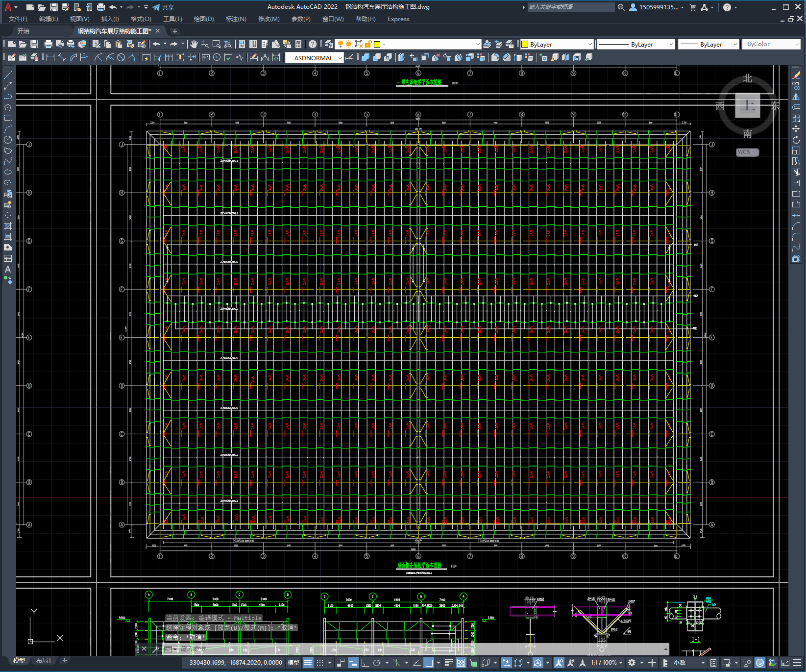Open annotation scale 1:1 / 100% dropdown
The width and height of the screenshot is (806, 672).
pyautogui.click(x=607, y=663)
